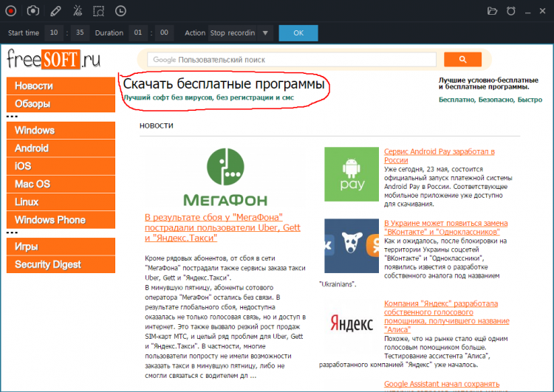Click the НОВОСТИ section heading
The height and width of the screenshot is (392, 554).
click(157, 125)
